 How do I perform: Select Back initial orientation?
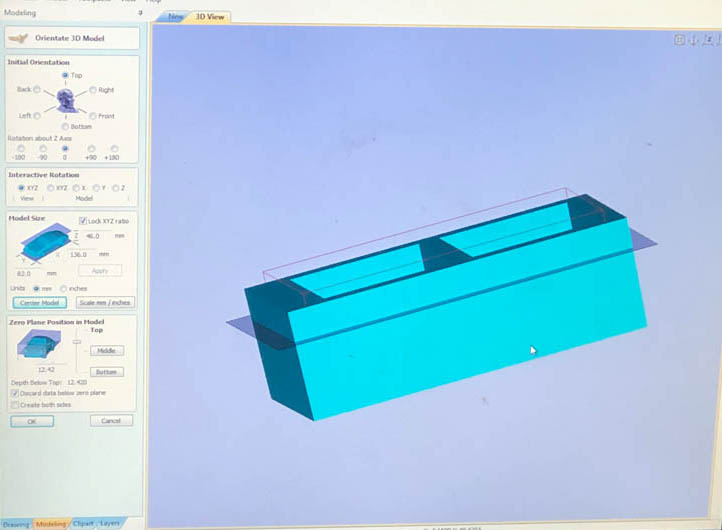[37, 89]
